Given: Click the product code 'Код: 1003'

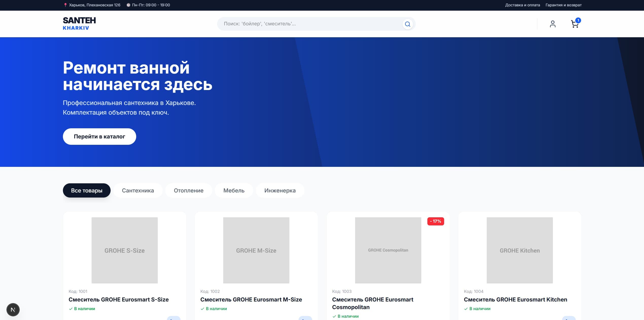Looking at the screenshot, I should pos(342,291).
